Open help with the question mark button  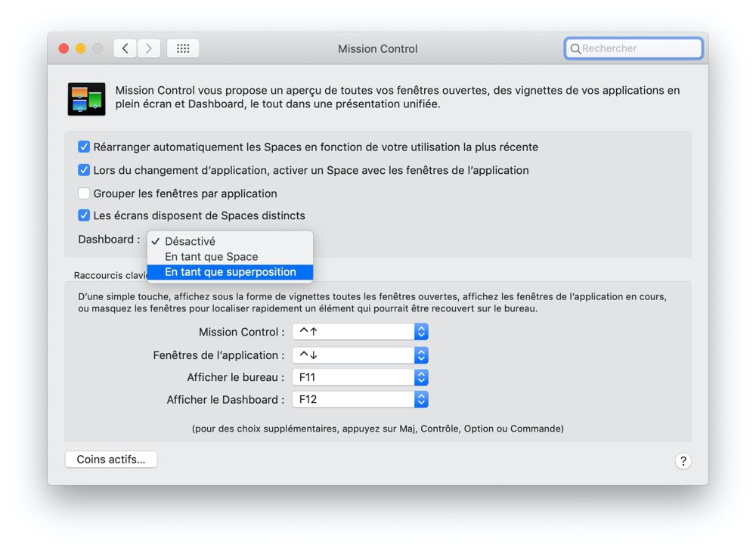pos(683,461)
